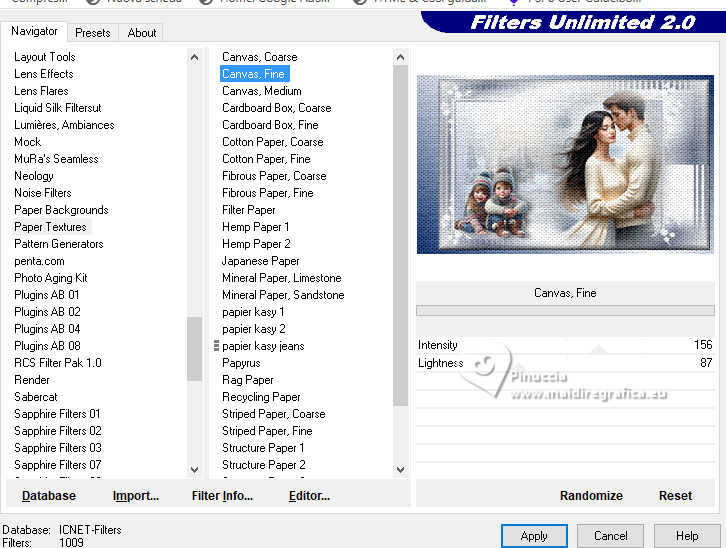Image resolution: width=726 pixels, height=548 pixels.
Task: Choose the Filter Paper filter
Action: coord(249,210)
